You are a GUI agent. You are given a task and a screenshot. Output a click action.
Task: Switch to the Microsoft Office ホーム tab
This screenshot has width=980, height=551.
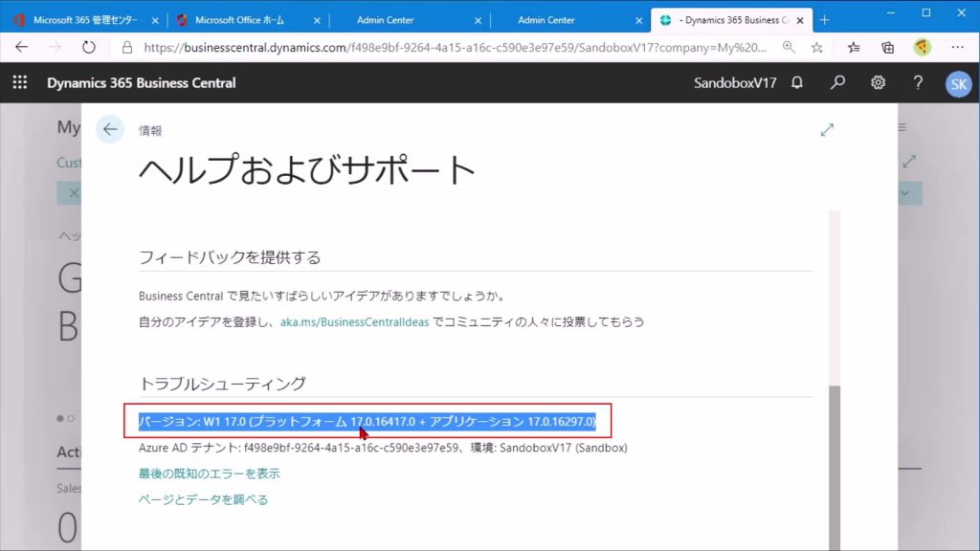pos(248,20)
